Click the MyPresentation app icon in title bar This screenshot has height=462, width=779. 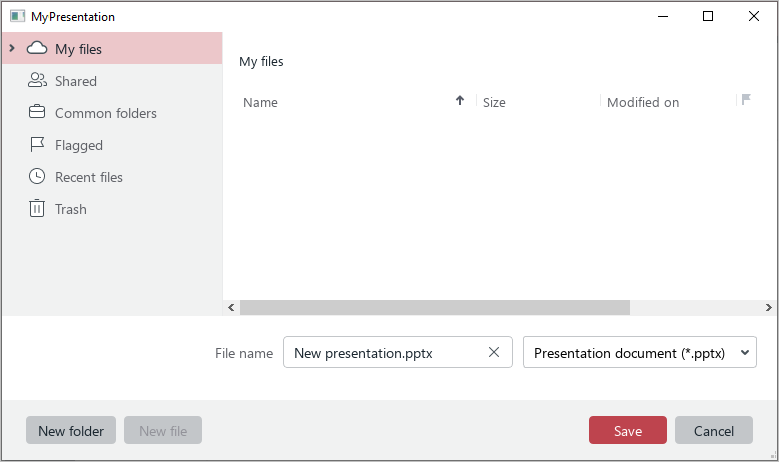[x=17, y=16]
